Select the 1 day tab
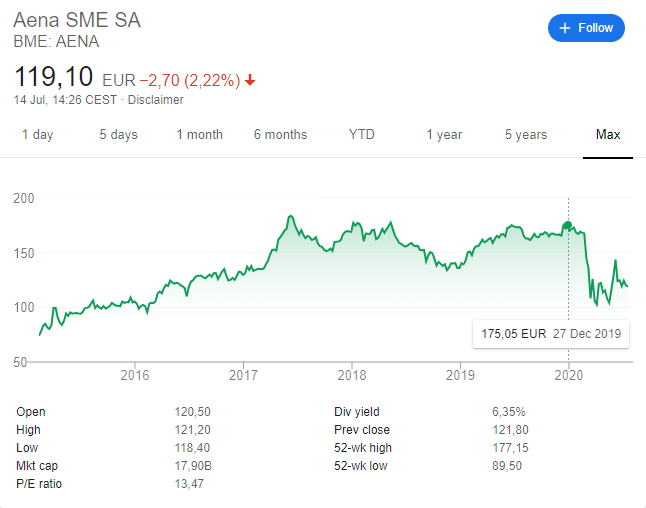The height and width of the screenshot is (508, 646). pos(37,135)
